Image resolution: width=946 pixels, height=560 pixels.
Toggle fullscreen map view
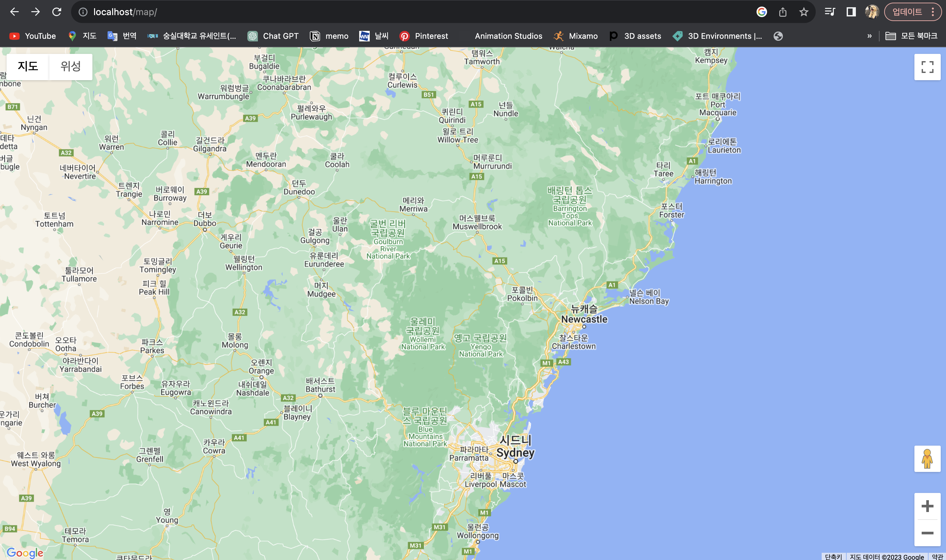click(x=927, y=67)
